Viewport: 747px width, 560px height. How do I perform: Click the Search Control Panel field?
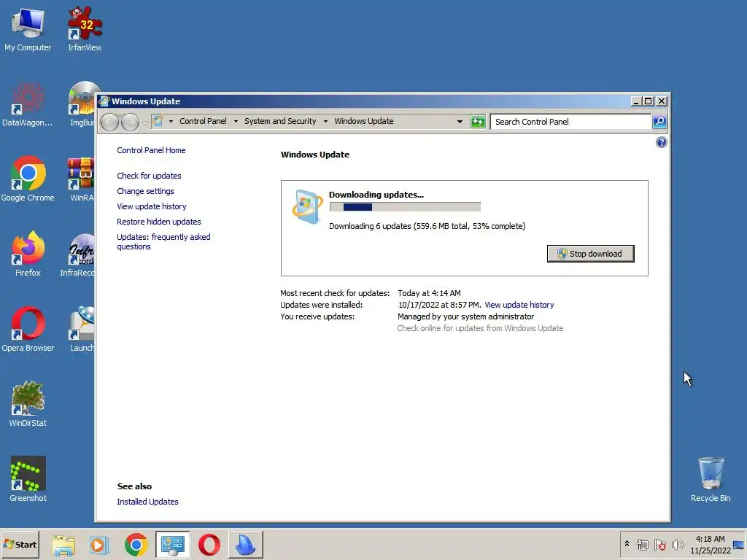[570, 122]
